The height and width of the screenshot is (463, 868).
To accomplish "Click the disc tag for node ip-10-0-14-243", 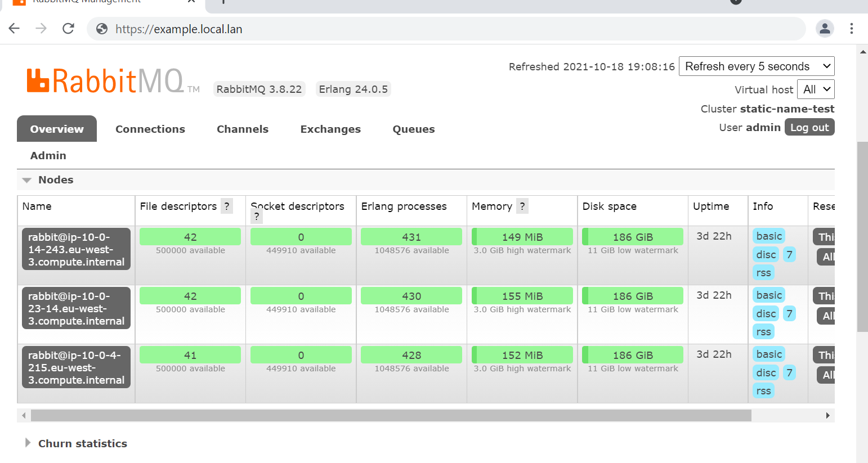I will (766, 255).
